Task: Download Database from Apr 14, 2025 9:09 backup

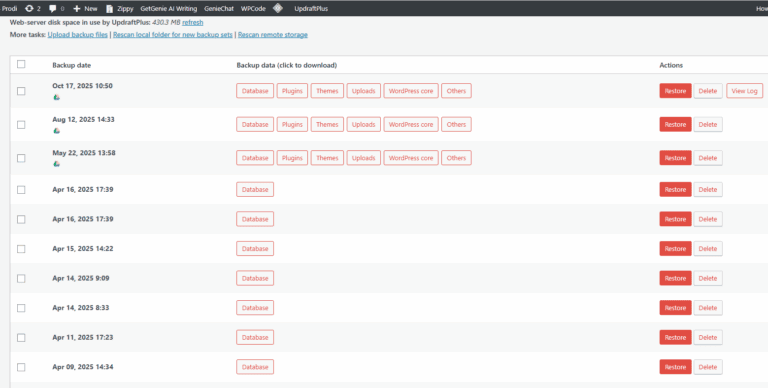Action: (255, 278)
